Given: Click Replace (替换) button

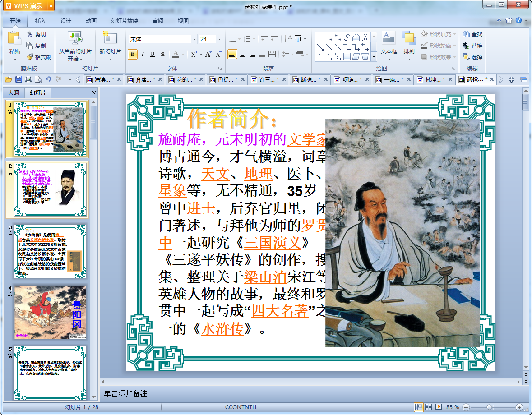Looking at the screenshot, I should point(472,46).
